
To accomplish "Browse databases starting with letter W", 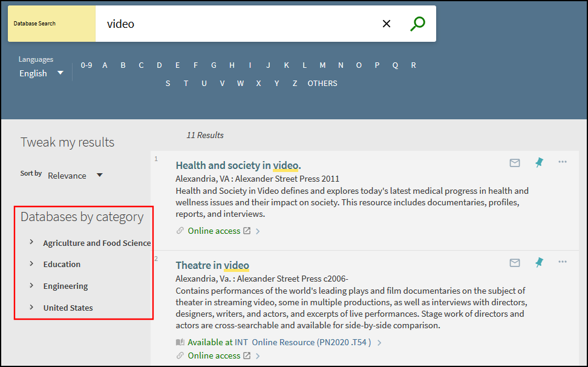I will click(240, 84).
